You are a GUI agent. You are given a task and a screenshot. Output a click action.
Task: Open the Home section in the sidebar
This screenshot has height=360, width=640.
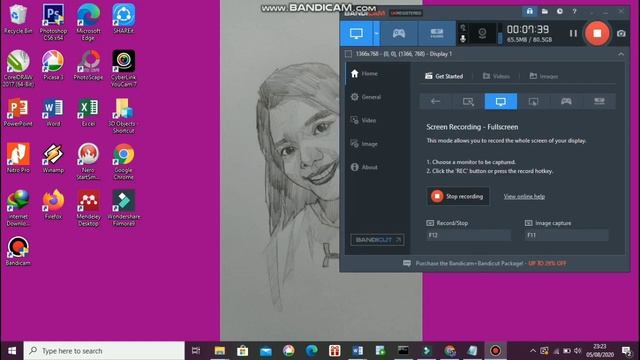click(378, 73)
